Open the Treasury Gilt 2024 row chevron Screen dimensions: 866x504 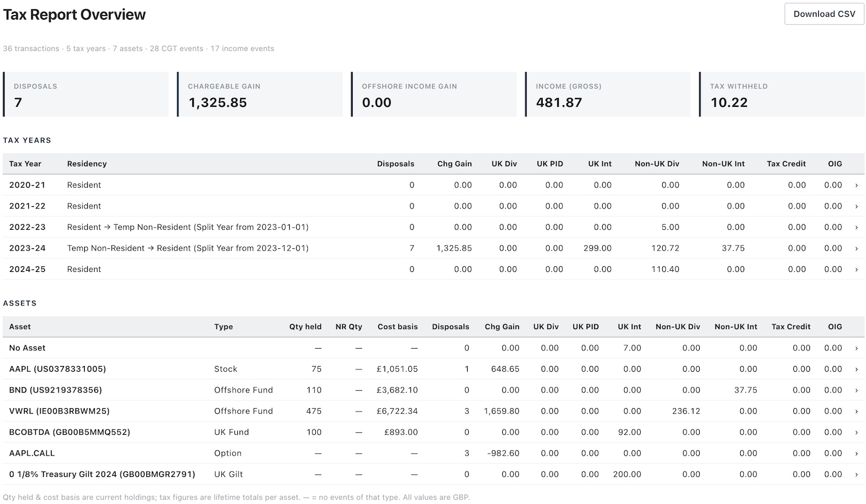point(856,475)
